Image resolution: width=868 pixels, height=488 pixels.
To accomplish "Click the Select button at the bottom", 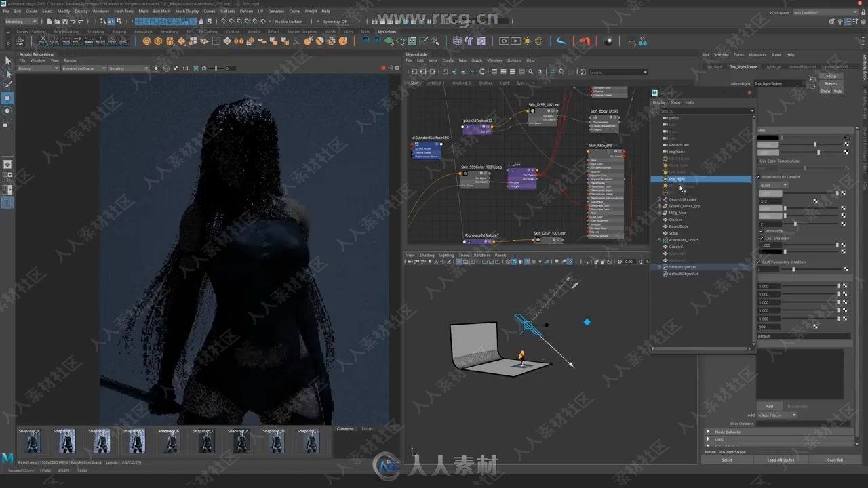I will (x=727, y=460).
